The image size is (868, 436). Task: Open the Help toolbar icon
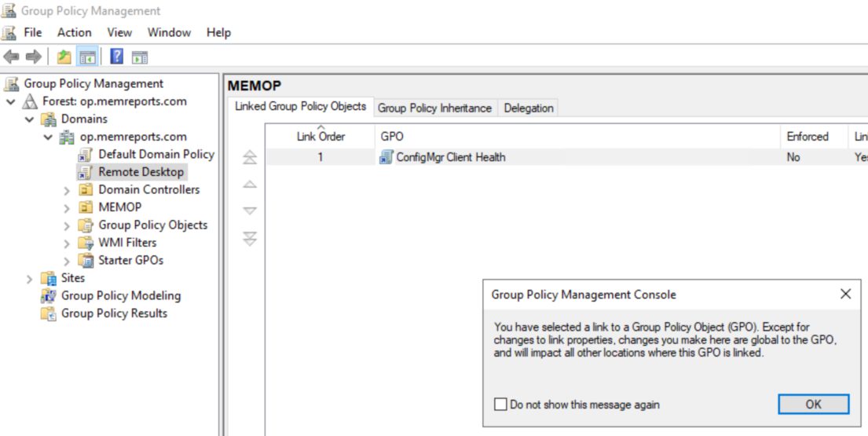pyautogui.click(x=117, y=57)
